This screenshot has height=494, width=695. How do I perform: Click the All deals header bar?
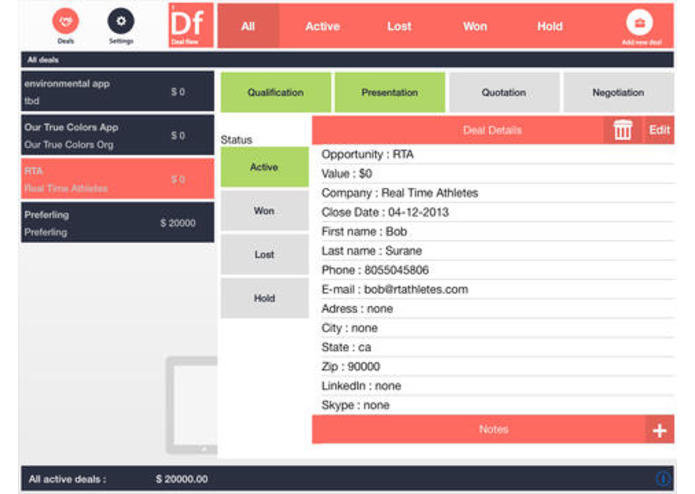pyautogui.click(x=348, y=60)
